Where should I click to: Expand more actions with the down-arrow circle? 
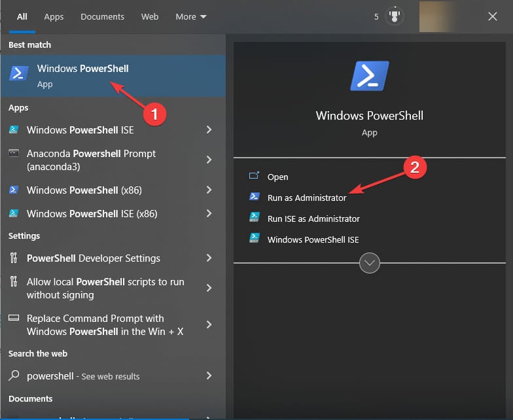pos(370,263)
